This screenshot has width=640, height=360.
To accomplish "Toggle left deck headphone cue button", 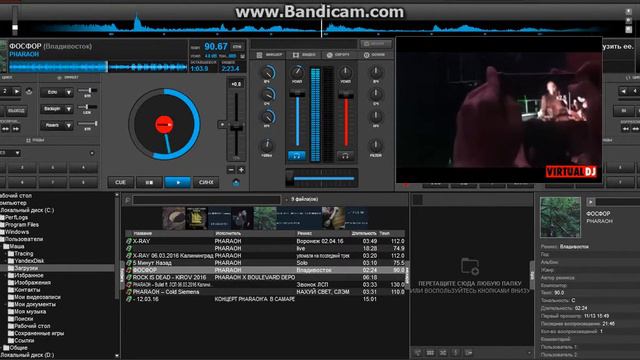I will tap(296, 156).
